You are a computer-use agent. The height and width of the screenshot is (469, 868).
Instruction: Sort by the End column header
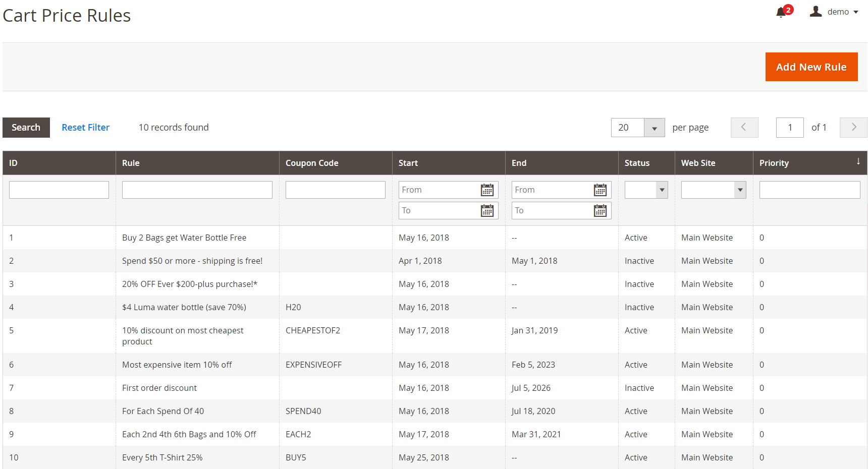pos(562,163)
